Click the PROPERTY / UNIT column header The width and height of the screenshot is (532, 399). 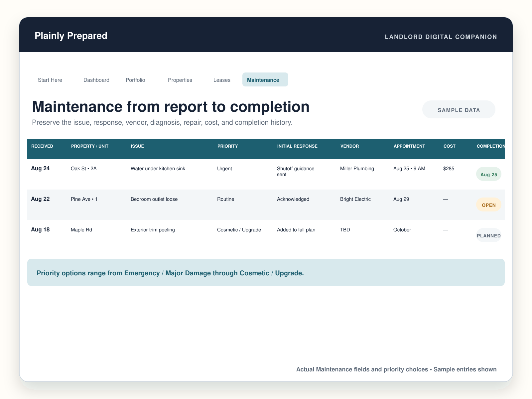[90, 146]
